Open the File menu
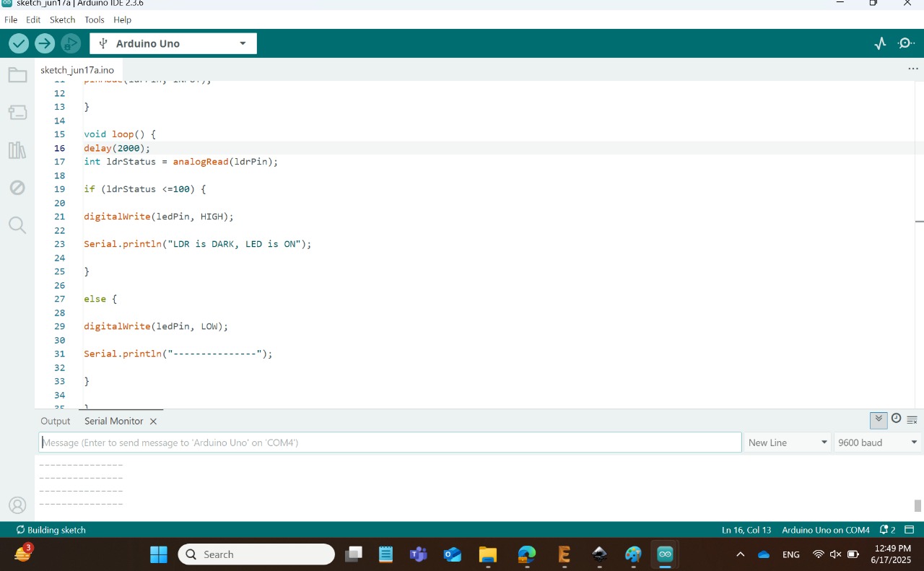Image resolution: width=924 pixels, height=571 pixels. click(x=11, y=19)
